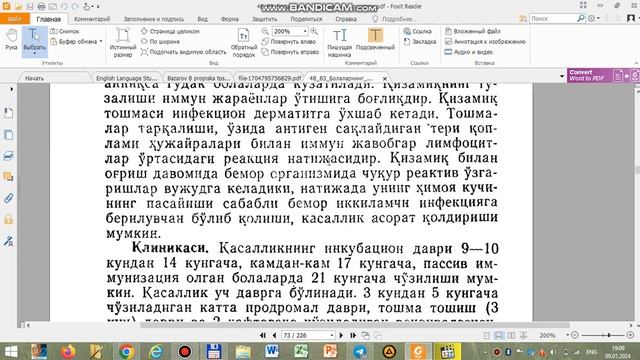Click the Подробнее tell-me field
This screenshot has height=360, width=640.
pyautogui.click(x=395, y=19)
